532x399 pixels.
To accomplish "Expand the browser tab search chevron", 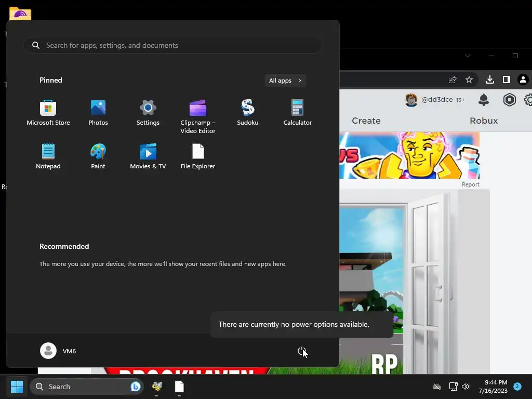I will [468, 56].
